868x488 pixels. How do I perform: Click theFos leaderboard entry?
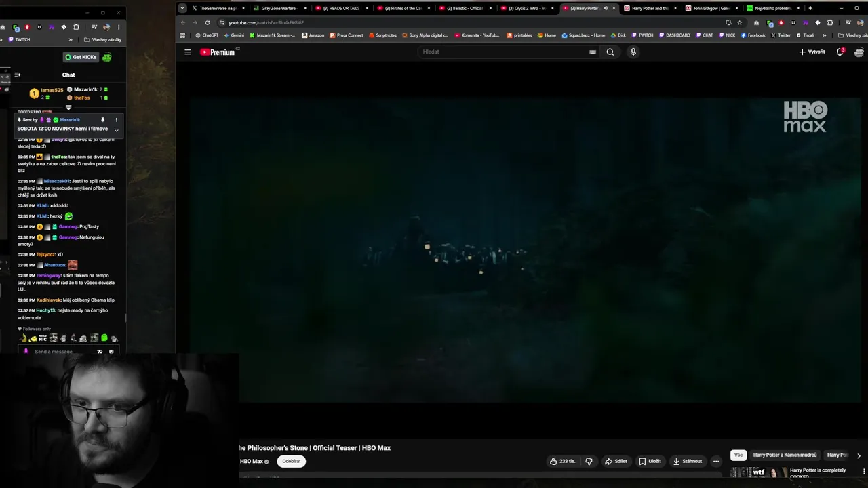(x=81, y=98)
